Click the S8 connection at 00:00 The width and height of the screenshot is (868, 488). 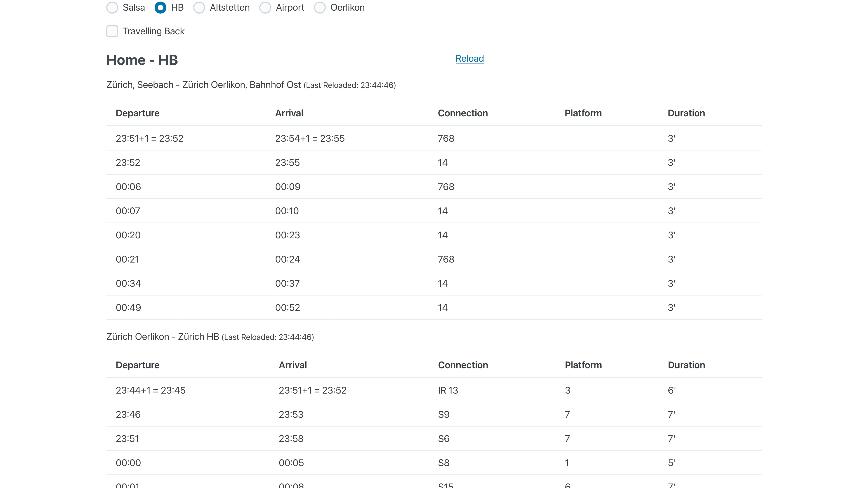(x=443, y=463)
